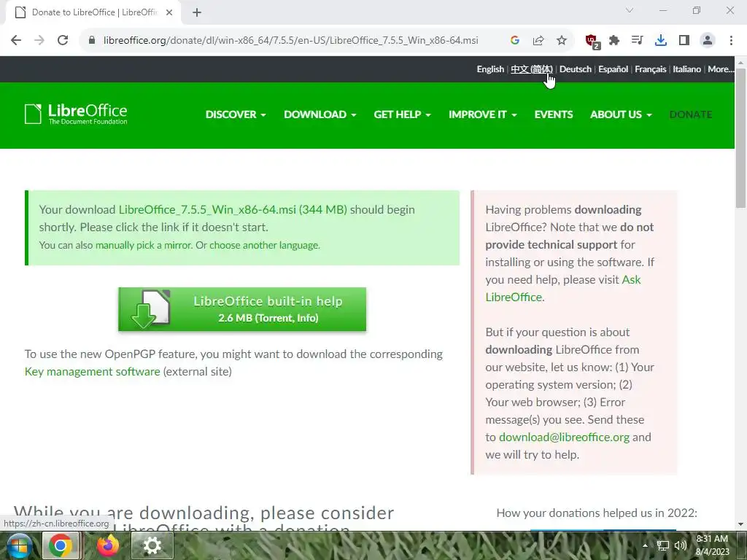Click the Google icon in address bar

pyautogui.click(x=514, y=41)
